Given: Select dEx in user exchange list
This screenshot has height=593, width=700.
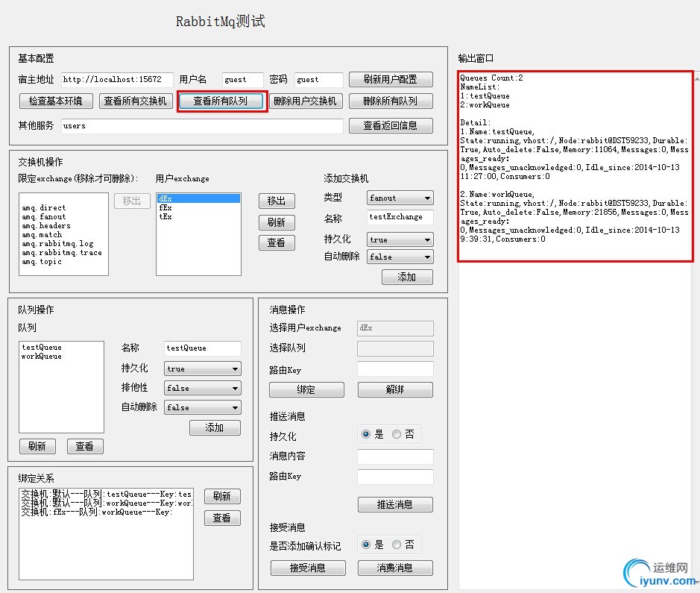Looking at the screenshot, I should click(198, 198).
